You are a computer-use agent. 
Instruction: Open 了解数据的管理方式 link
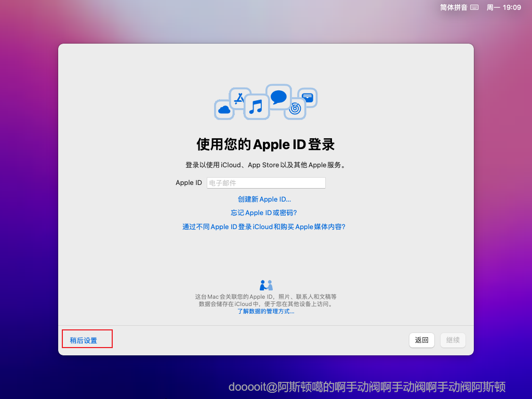pyautogui.click(x=265, y=311)
